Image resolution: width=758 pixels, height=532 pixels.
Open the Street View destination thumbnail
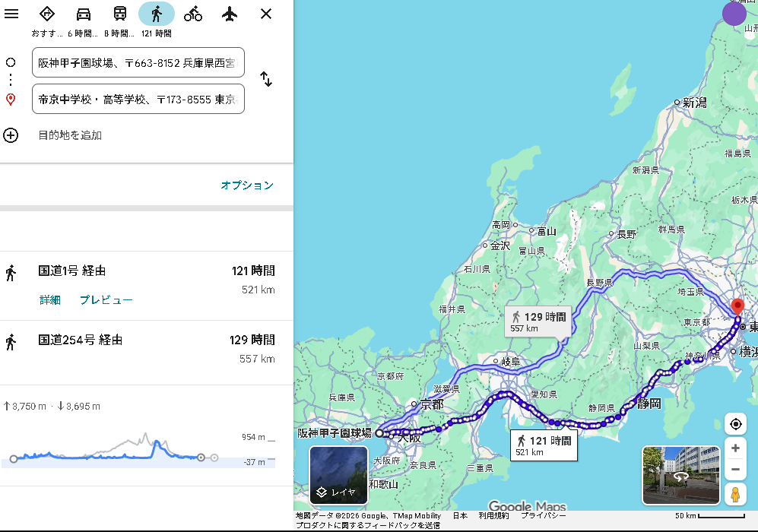point(680,475)
